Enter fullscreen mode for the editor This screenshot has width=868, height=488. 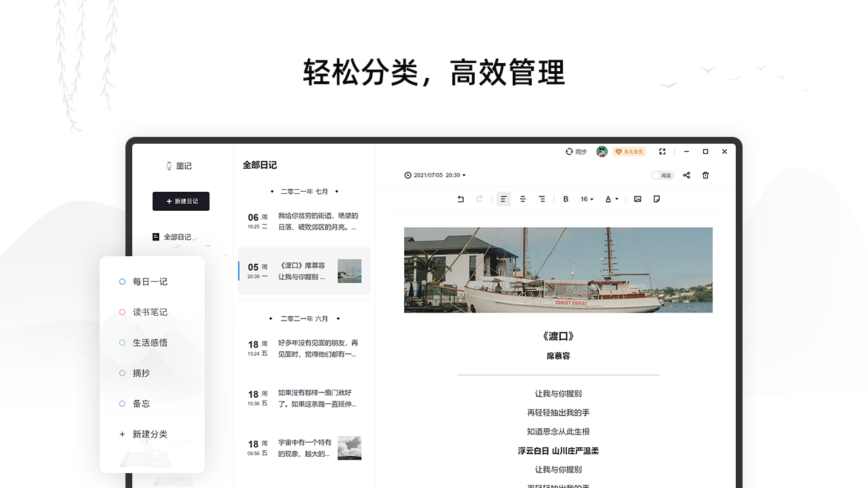click(661, 151)
